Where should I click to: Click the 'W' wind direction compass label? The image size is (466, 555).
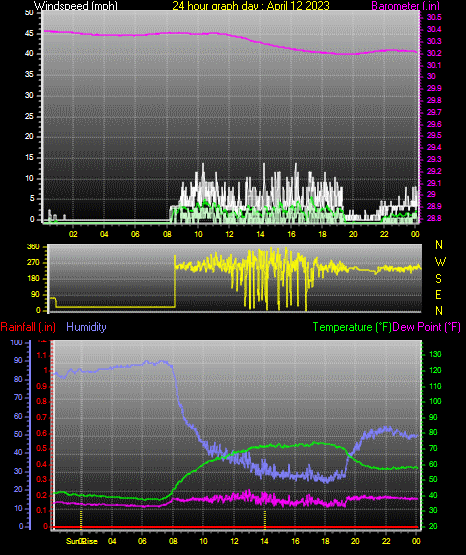[x=440, y=262]
